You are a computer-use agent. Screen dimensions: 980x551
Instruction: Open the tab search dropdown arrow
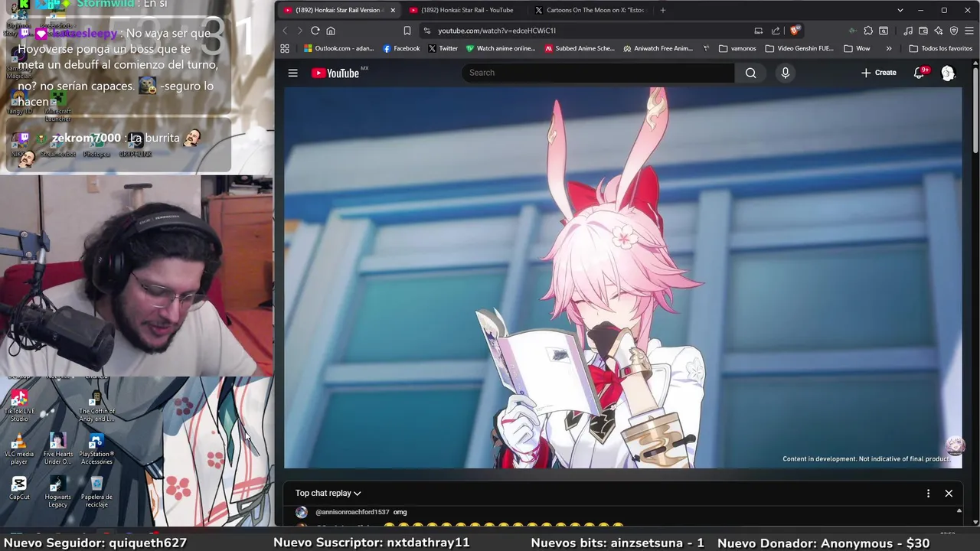tap(900, 10)
